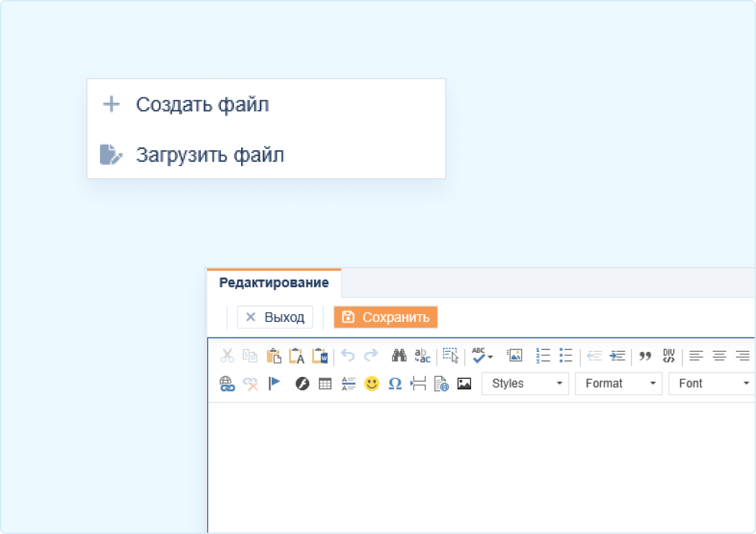756x534 pixels.
Task: Click the Increase indent icon
Action: [x=617, y=356]
